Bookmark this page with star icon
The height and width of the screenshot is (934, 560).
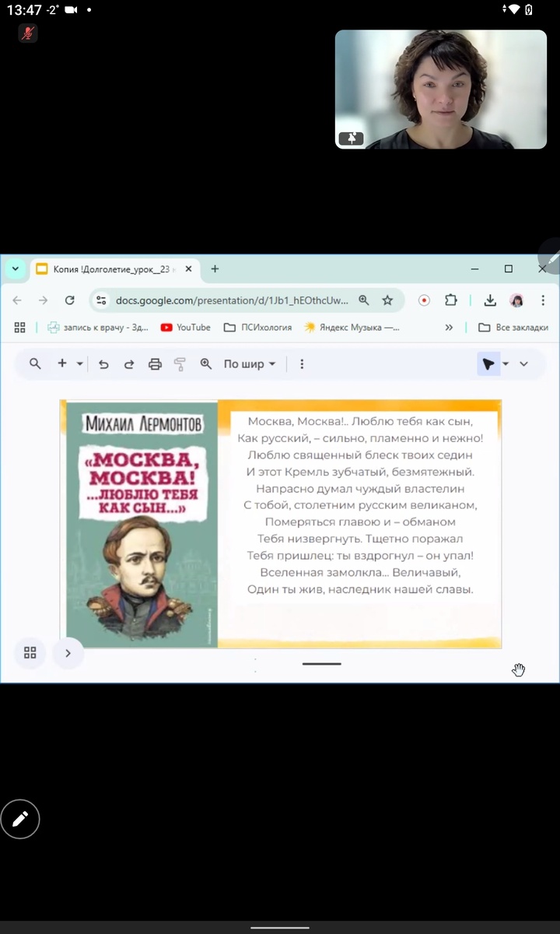[x=387, y=300]
